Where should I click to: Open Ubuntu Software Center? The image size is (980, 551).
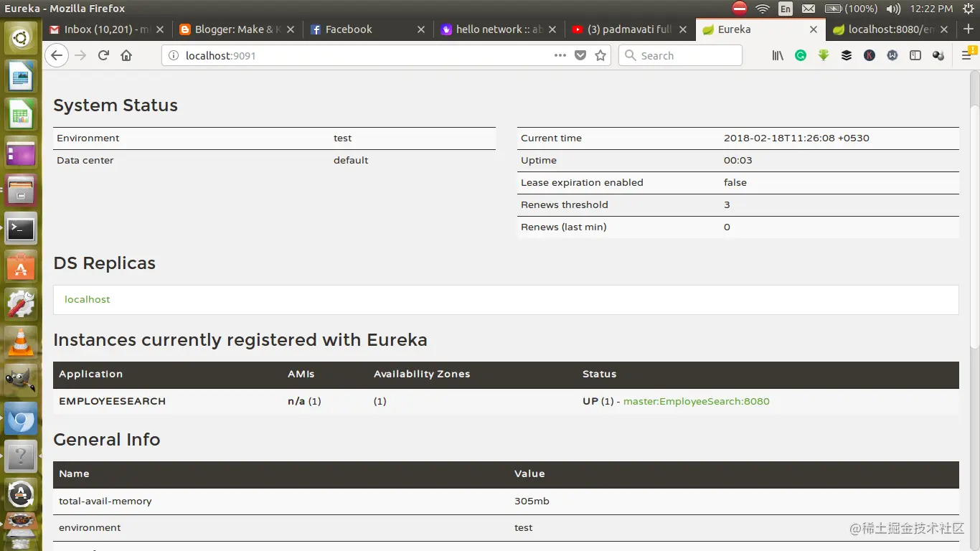[21, 267]
